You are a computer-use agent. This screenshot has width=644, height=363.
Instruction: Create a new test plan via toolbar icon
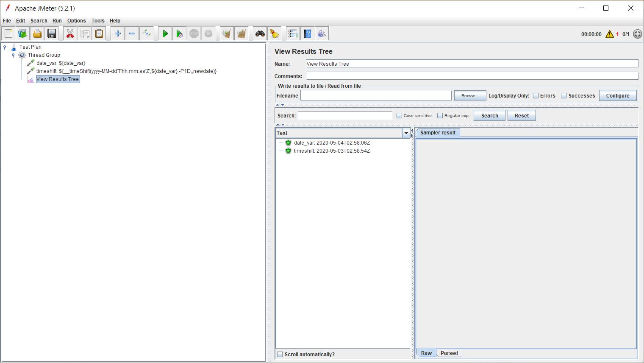[x=8, y=34]
